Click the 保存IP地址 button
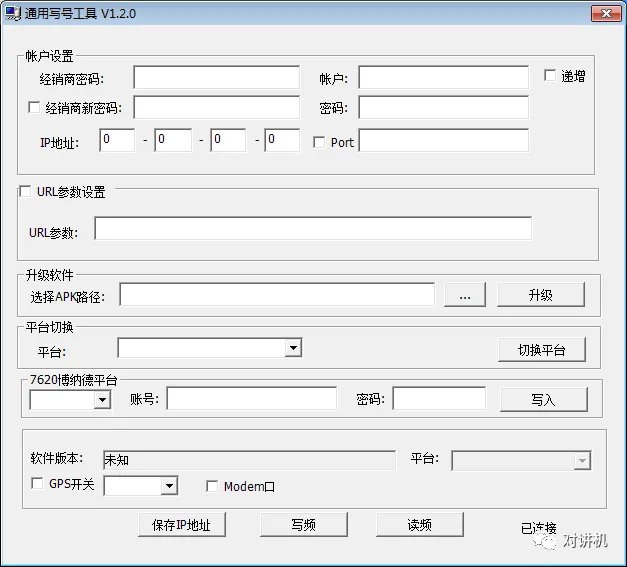The height and width of the screenshot is (567, 627). coord(182,525)
